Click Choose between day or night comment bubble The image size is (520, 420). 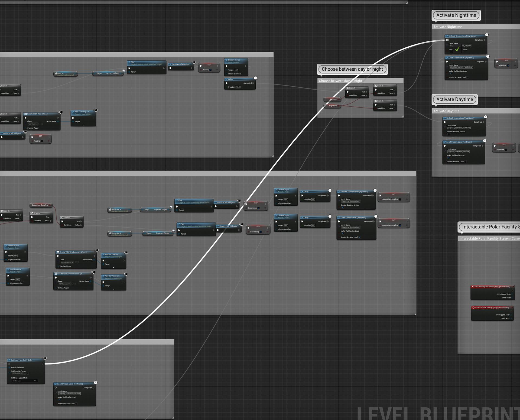tap(352, 69)
